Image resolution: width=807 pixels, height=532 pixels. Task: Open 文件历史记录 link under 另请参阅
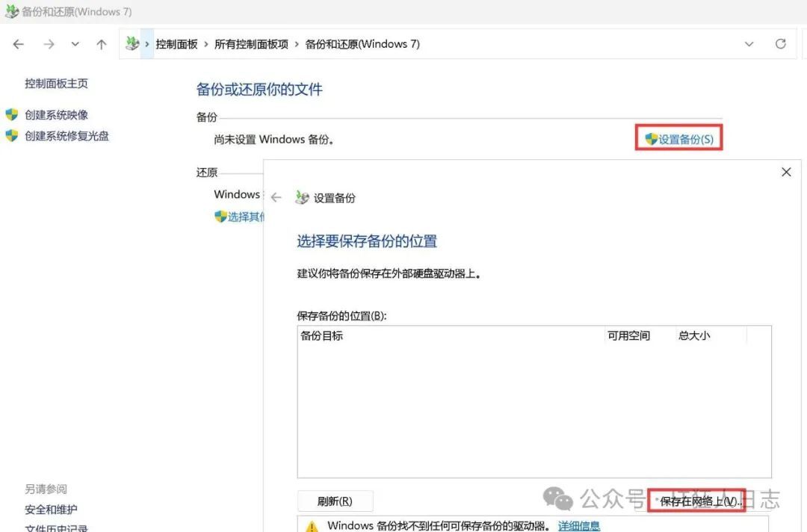(56, 528)
